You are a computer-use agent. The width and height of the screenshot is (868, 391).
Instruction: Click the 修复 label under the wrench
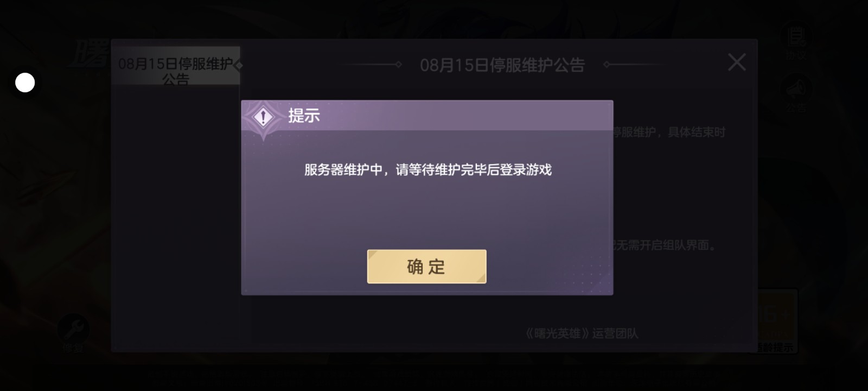point(73,348)
